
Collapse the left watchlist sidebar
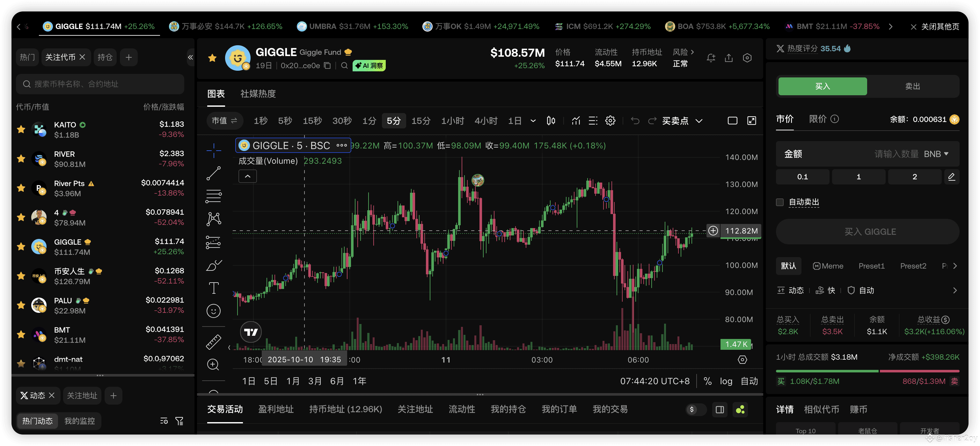tap(190, 57)
